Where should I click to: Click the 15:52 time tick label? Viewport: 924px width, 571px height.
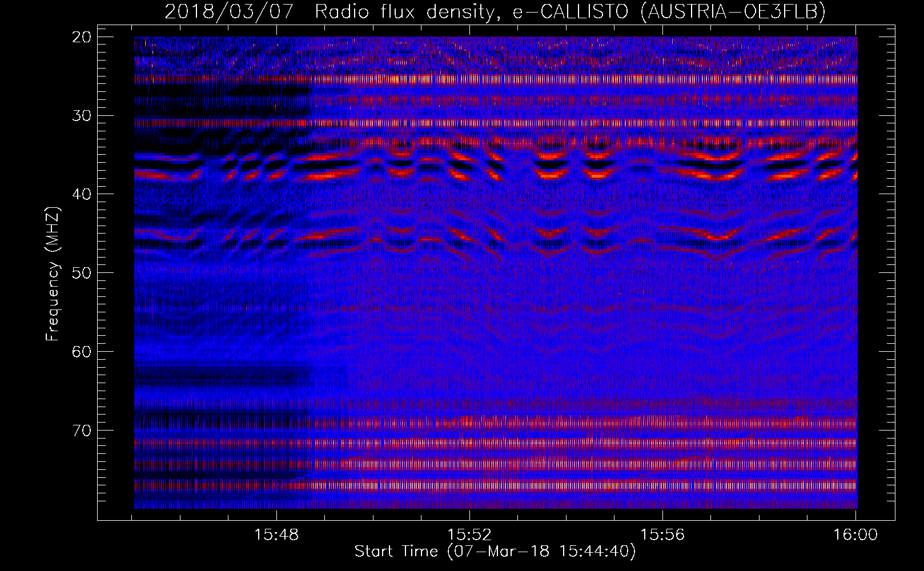pyautogui.click(x=469, y=535)
